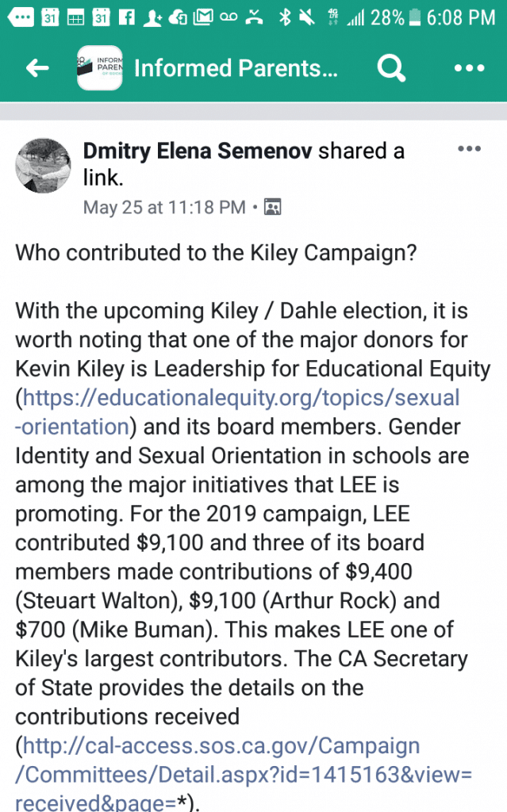507x812 pixels.
Task: Tap the Facebook notification icon in status bar
Action: 125,17
